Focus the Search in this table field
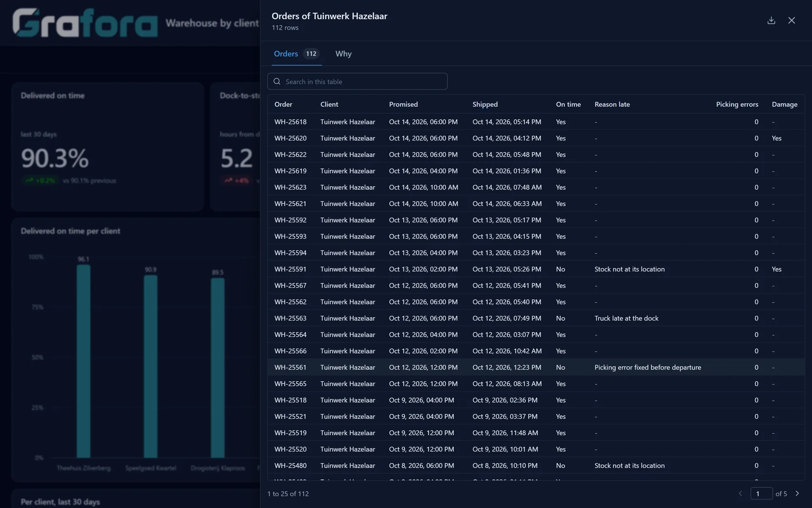Screen dimensions: 812x508 click(357, 81)
